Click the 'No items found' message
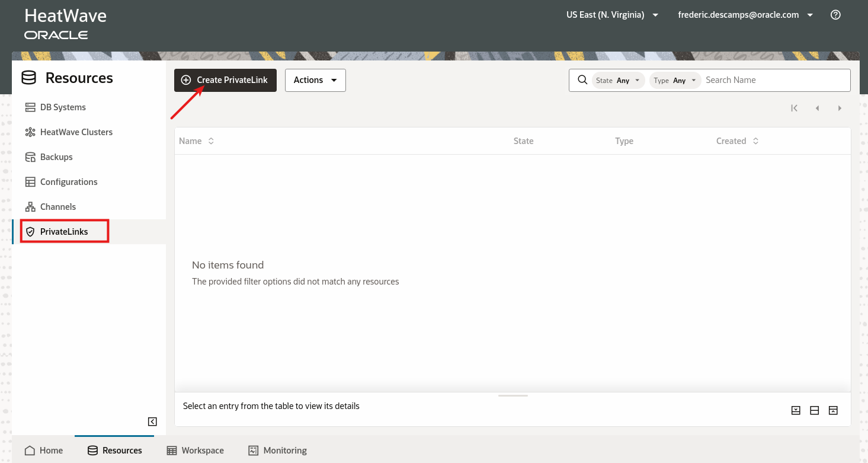The width and height of the screenshot is (868, 463). tap(228, 265)
